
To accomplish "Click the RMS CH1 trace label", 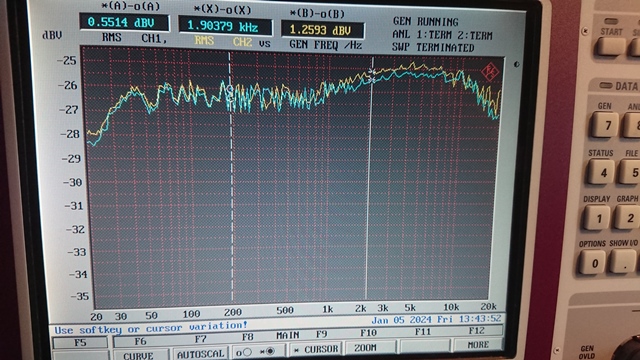I will tap(134, 38).
